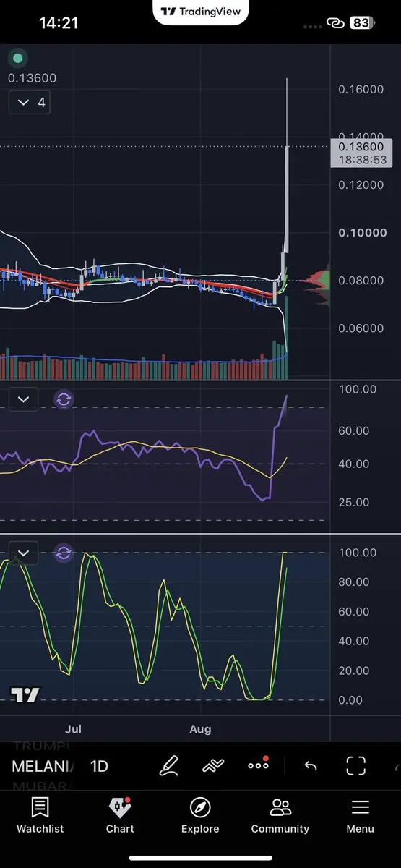The width and height of the screenshot is (401, 868).
Task: Open the Menu tab
Action: pos(360,816)
